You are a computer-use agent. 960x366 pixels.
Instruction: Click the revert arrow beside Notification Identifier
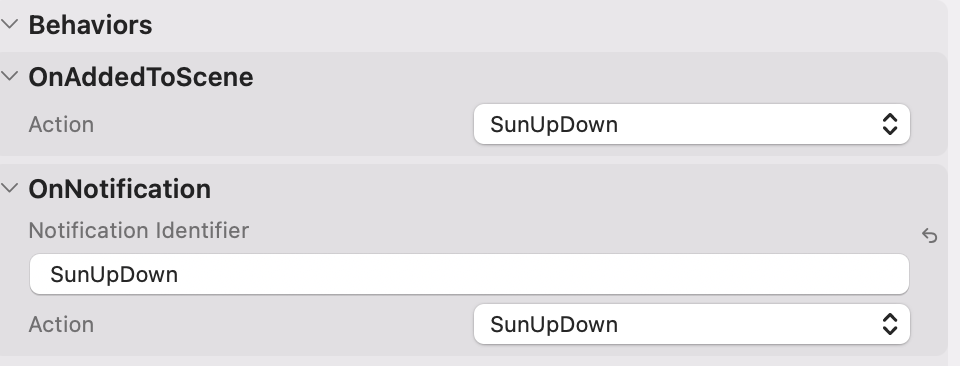point(929,235)
